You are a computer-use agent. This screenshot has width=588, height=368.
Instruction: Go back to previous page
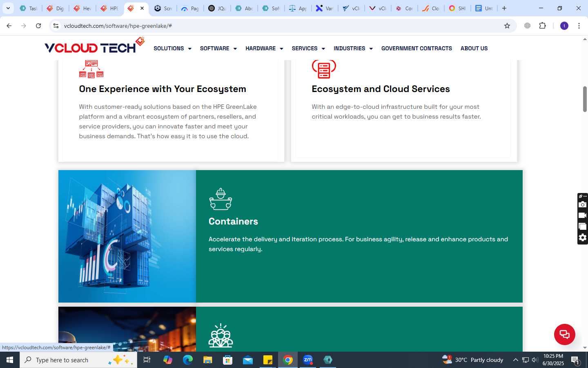tap(9, 26)
